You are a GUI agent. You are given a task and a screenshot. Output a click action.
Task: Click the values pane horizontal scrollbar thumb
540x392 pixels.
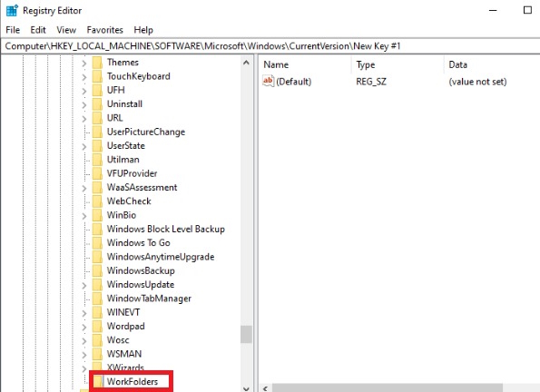point(388,388)
